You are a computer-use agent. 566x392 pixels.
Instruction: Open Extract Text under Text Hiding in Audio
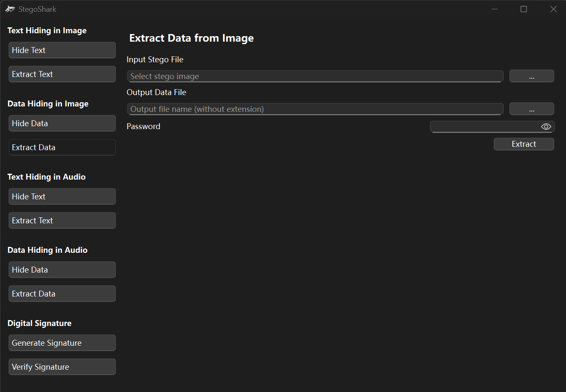[62, 220]
